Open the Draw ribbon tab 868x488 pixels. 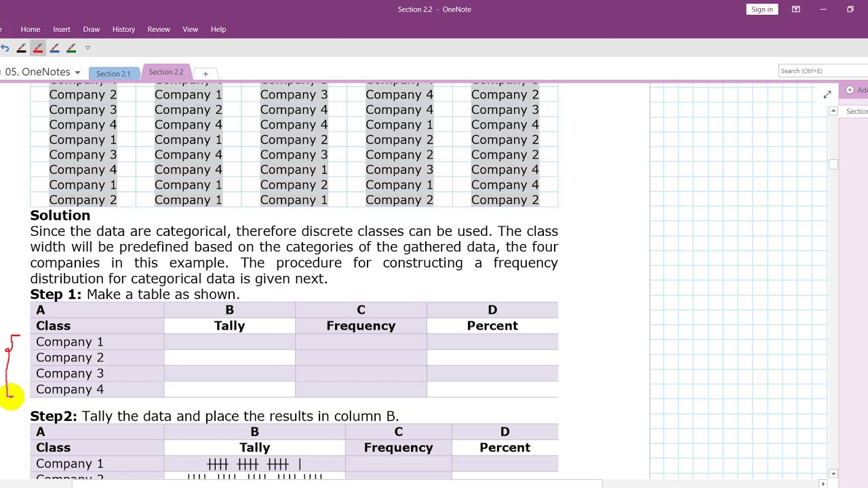click(92, 29)
